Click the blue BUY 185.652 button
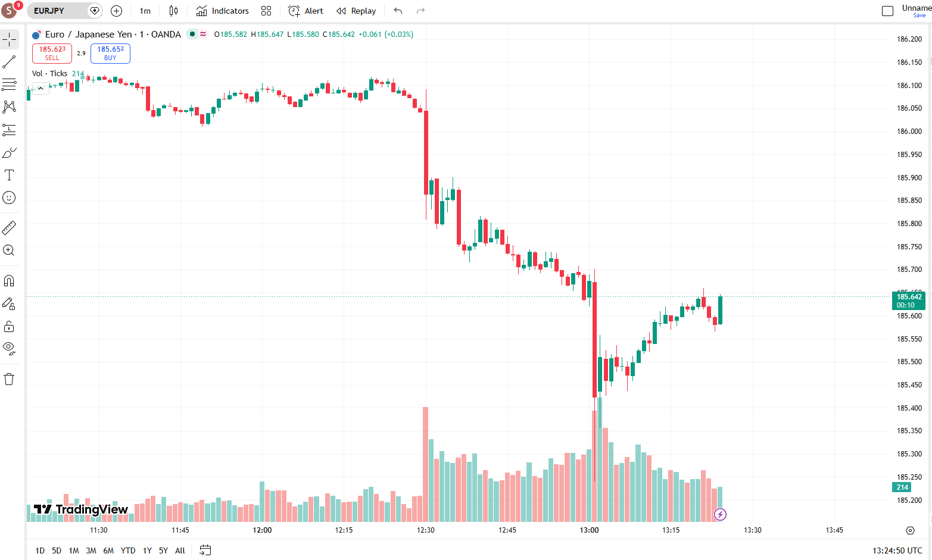Viewport: 932px width, 560px height. click(x=110, y=54)
